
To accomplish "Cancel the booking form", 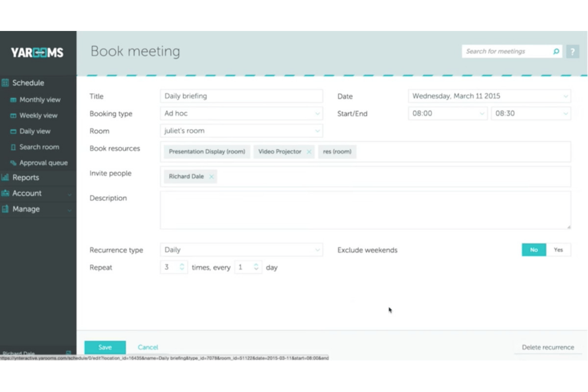I will click(x=148, y=347).
